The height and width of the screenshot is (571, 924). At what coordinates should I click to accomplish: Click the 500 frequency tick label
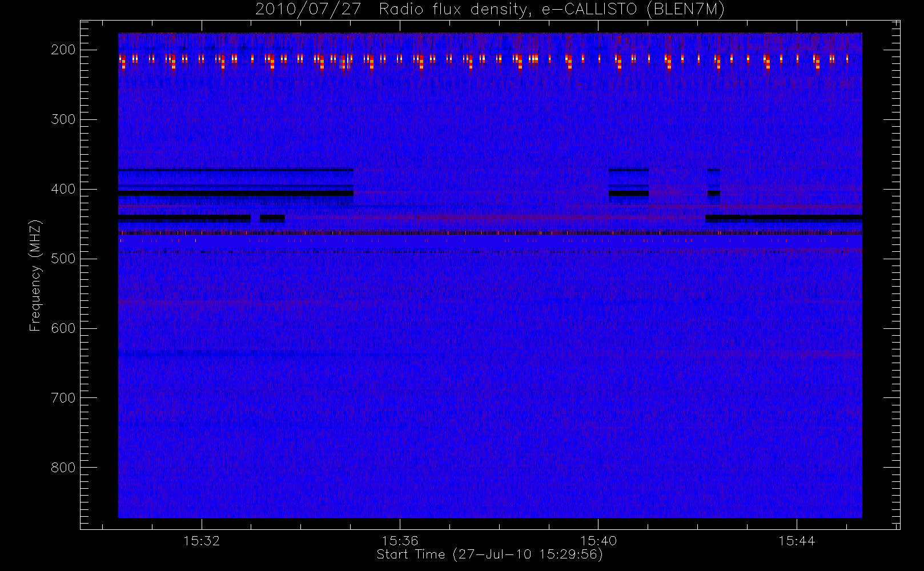coord(63,259)
